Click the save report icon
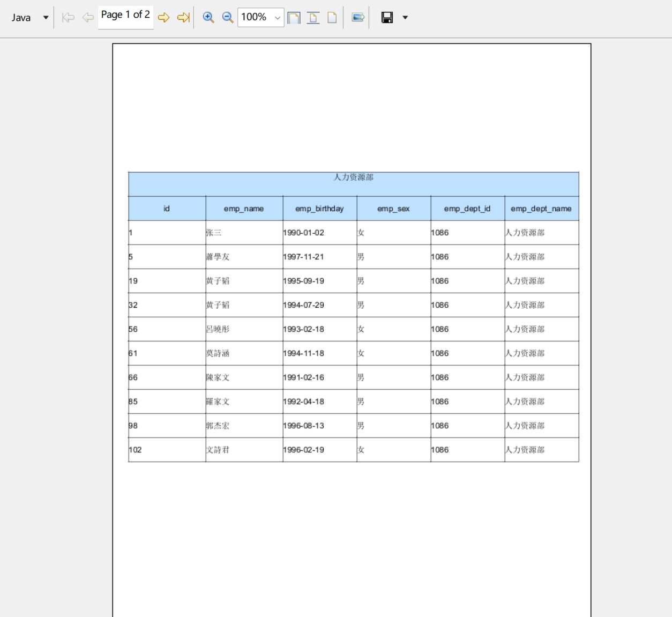This screenshot has width=672, height=617. pos(386,17)
